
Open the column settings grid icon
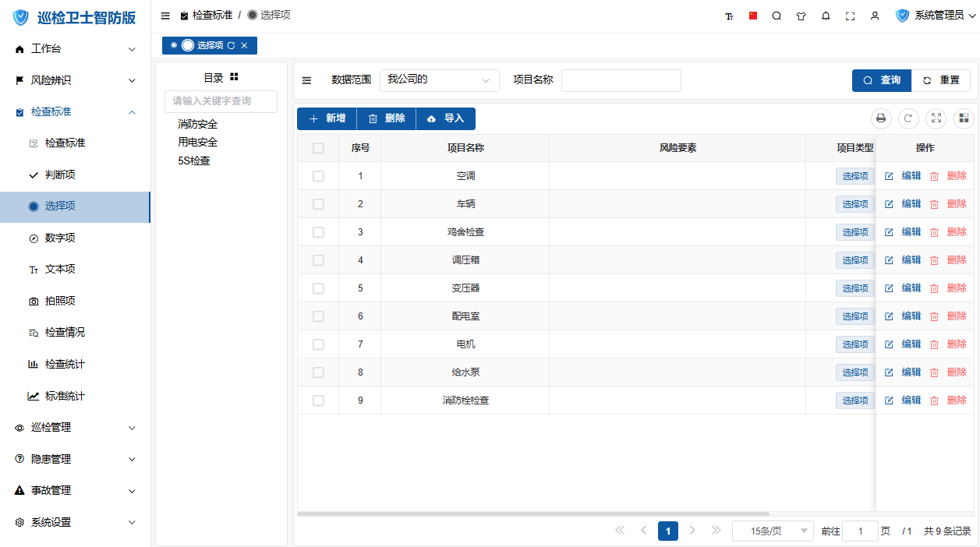964,118
